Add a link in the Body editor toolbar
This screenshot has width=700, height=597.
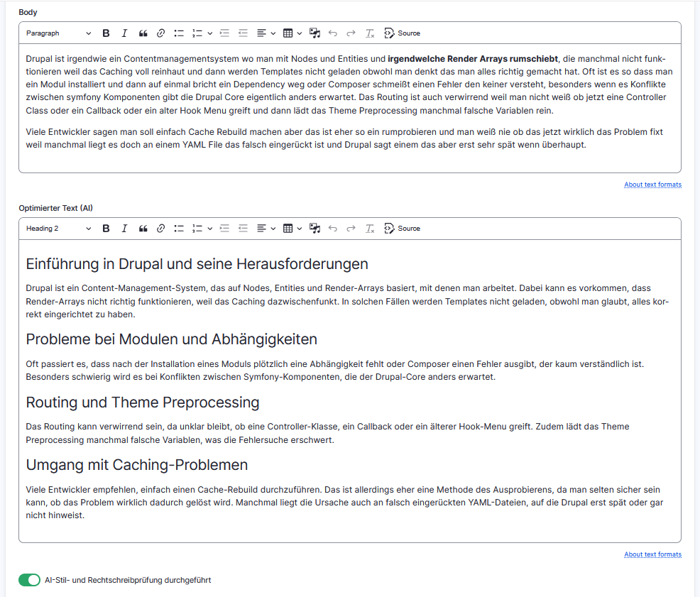[x=161, y=33]
